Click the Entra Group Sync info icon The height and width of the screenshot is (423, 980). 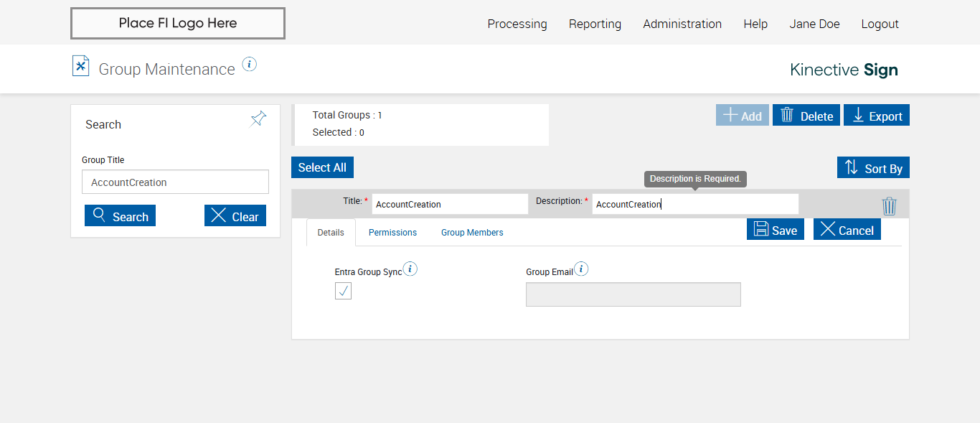click(x=410, y=269)
